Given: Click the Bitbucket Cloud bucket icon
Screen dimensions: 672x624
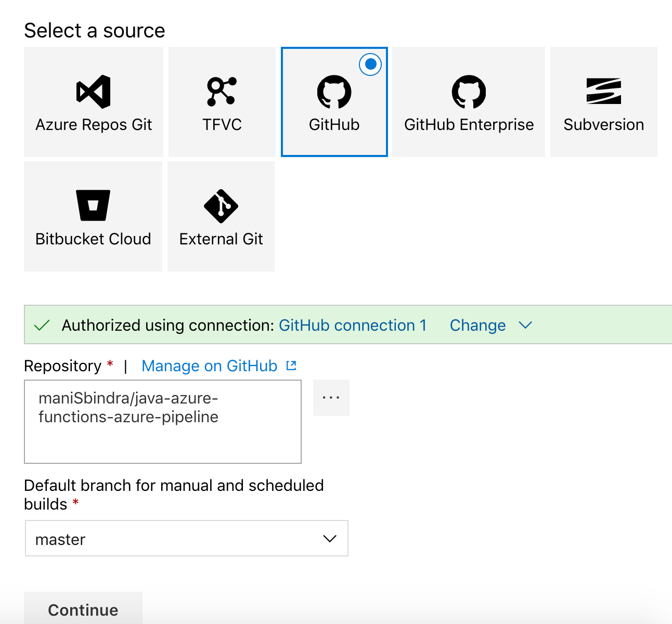Looking at the screenshot, I should click(x=93, y=205).
